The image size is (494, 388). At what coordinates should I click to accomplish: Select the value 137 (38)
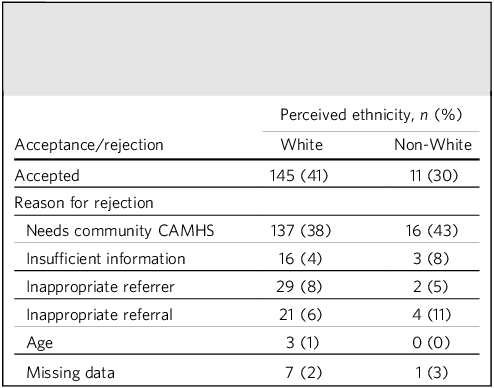(301, 231)
